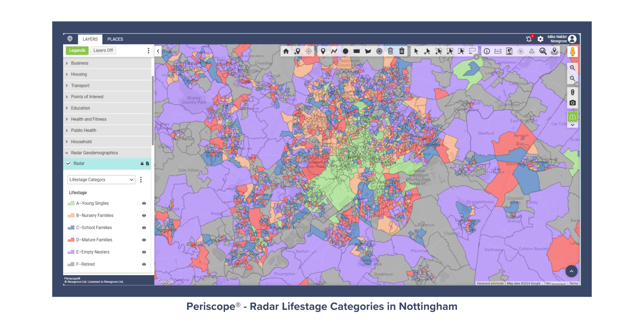Screen dimensions: 644x329
Task: Click the Home map view icon
Action: [x=286, y=51]
